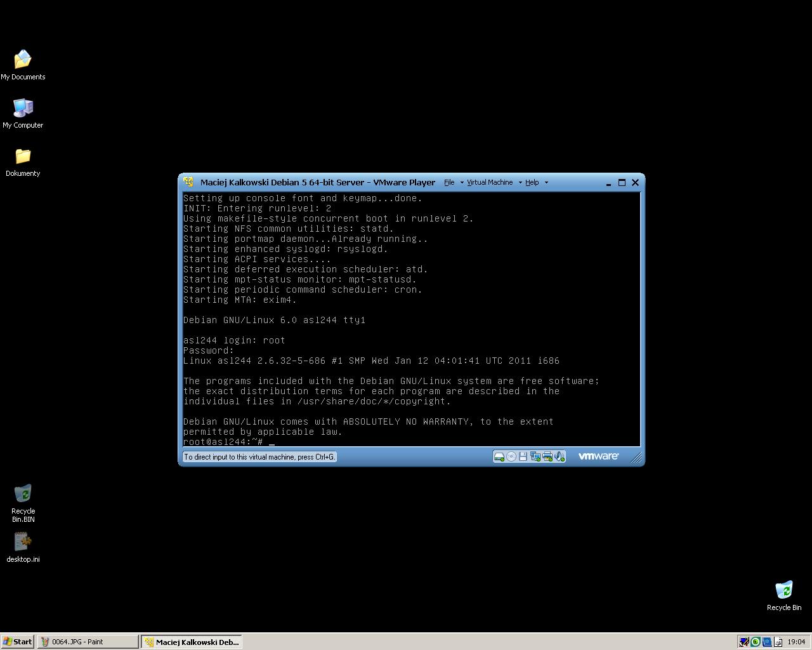The width and height of the screenshot is (812, 650).
Task: Click the 'asl244 login: root' console line
Action: (234, 340)
